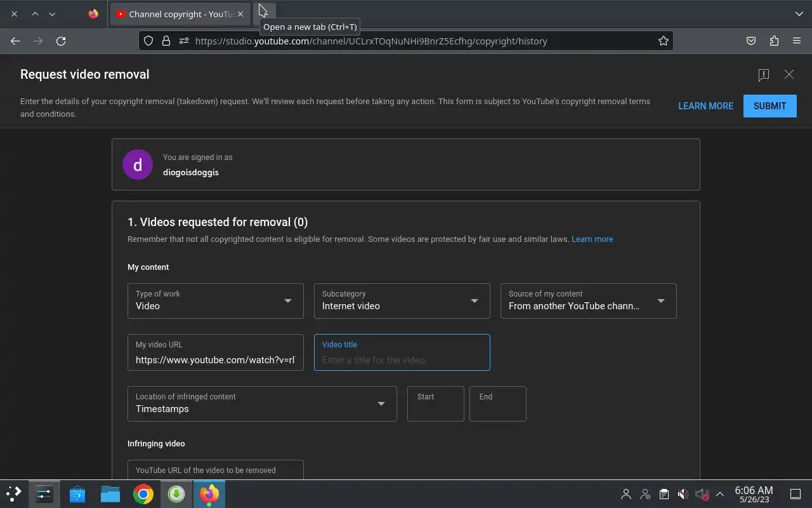
Task: Open site permissions icon in address bar
Action: pos(184,41)
